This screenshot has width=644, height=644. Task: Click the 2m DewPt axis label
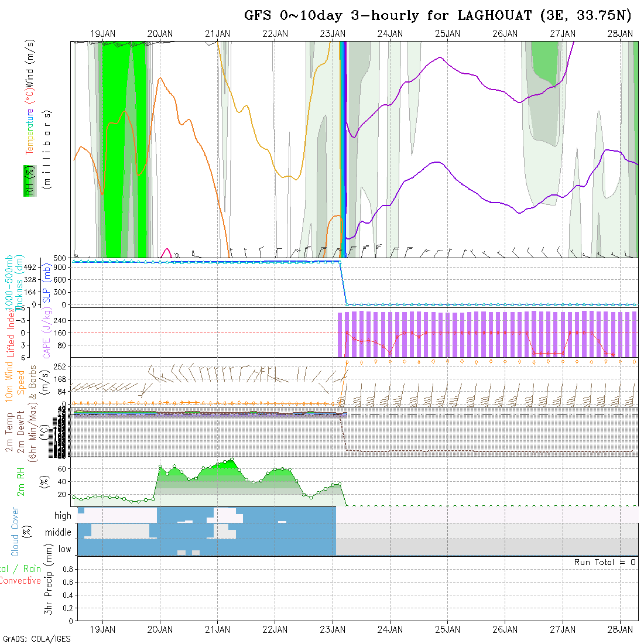point(20,431)
